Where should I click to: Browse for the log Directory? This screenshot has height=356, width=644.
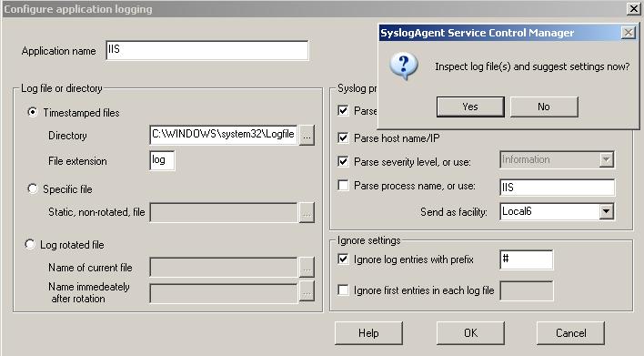[x=307, y=136]
